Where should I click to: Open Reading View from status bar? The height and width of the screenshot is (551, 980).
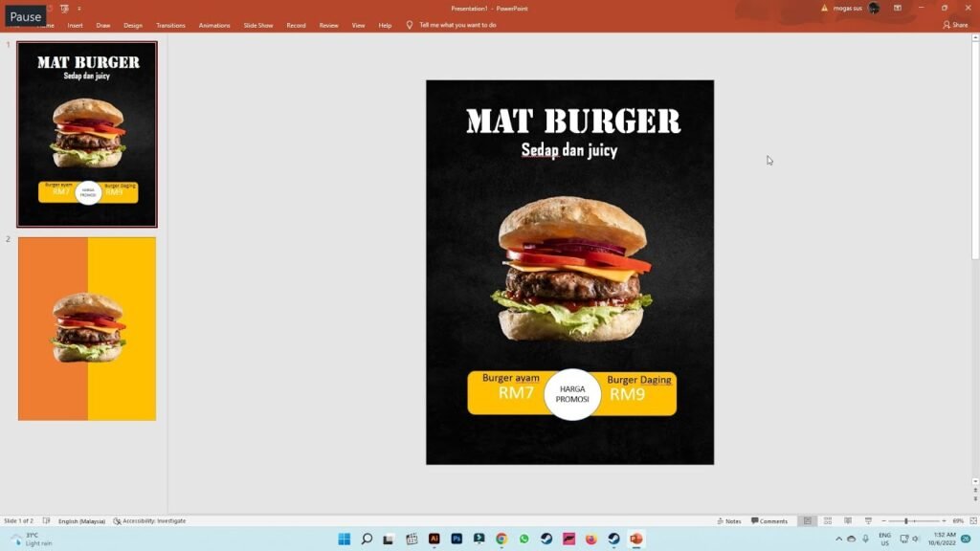(846, 521)
